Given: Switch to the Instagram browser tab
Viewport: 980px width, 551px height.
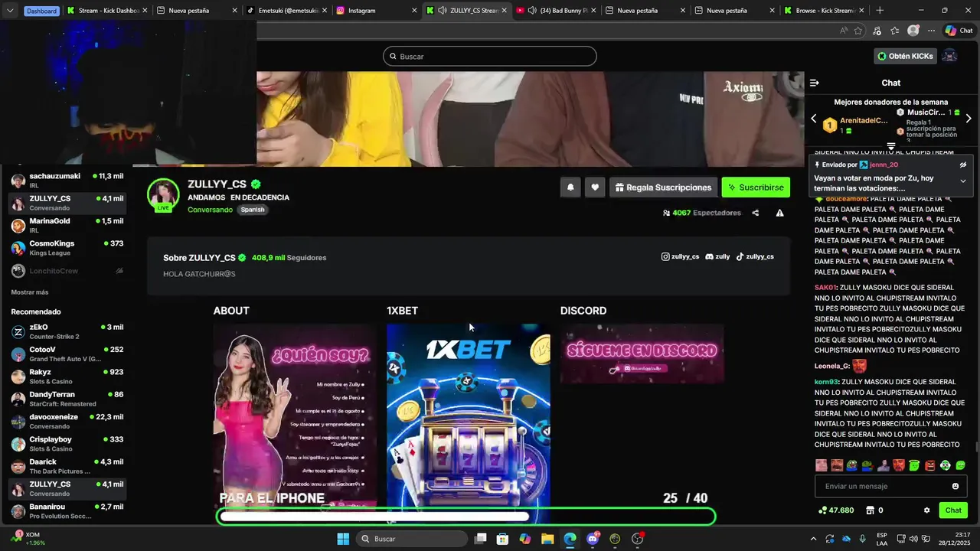Looking at the screenshot, I should pyautogui.click(x=375, y=11).
